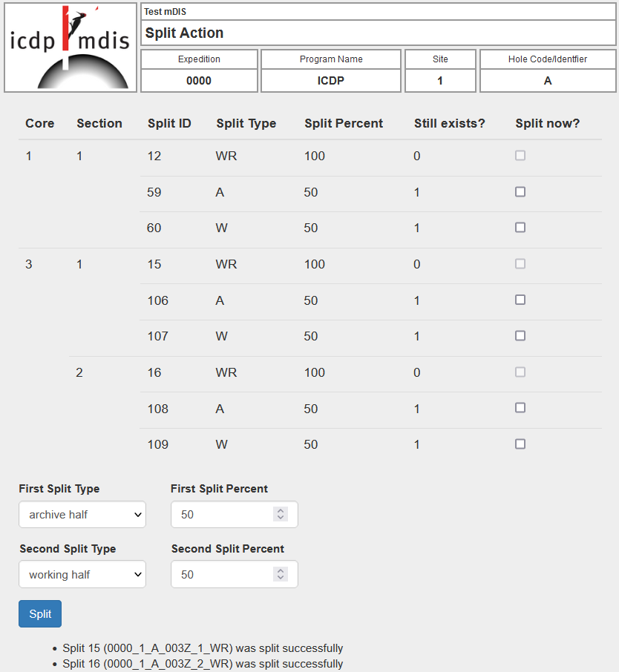Click the Split ID column header
This screenshot has width=619, height=672.
[x=169, y=123]
